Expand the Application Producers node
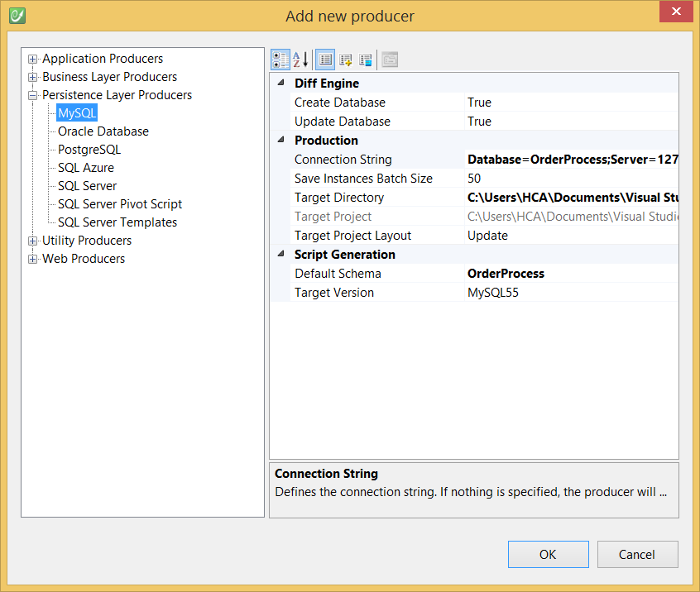The image size is (700, 592). click(33, 59)
